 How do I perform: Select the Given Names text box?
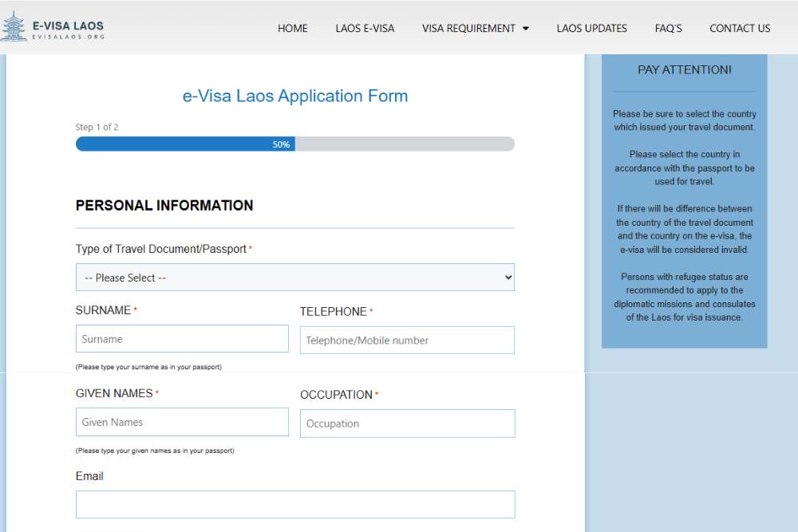point(182,422)
